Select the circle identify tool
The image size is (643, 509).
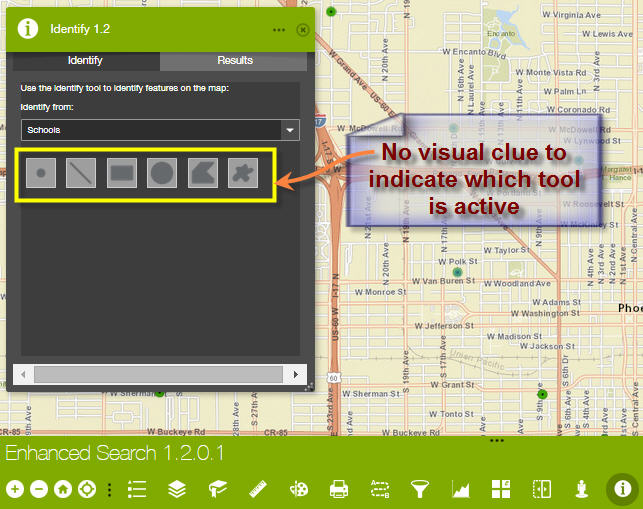click(x=162, y=173)
